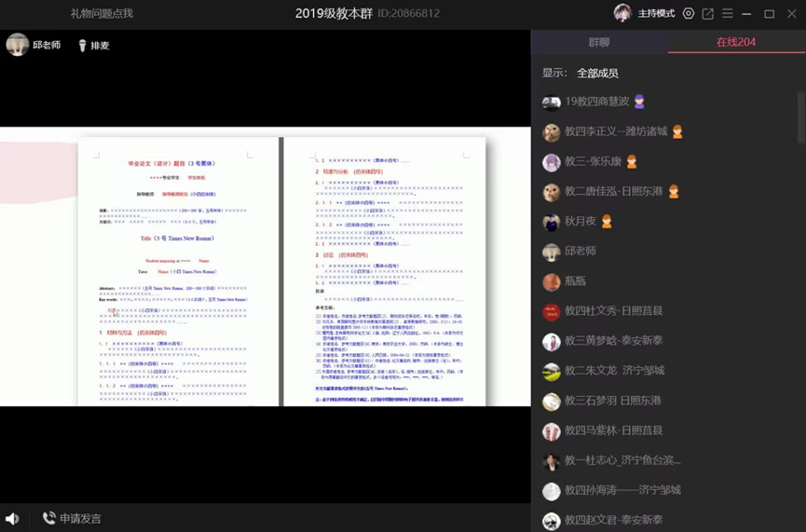The image size is (806, 532).
Task: Expand the 全部成员 display filter
Action: coord(597,73)
